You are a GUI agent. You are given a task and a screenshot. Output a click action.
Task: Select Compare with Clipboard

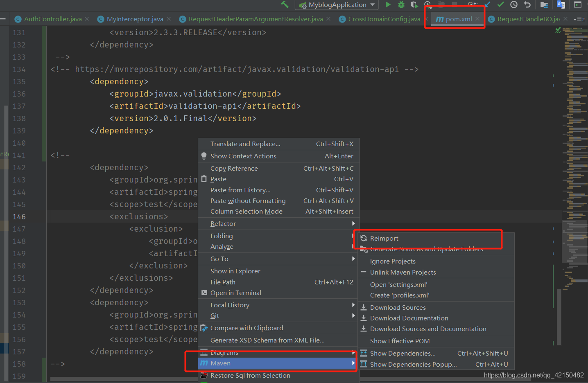coord(278,328)
